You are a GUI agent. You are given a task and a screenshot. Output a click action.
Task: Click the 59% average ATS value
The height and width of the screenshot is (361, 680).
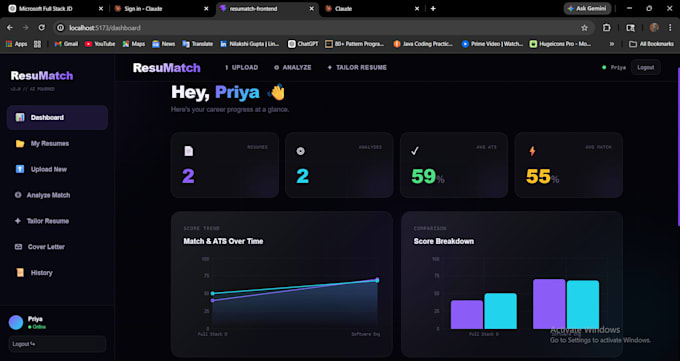pyautogui.click(x=428, y=177)
